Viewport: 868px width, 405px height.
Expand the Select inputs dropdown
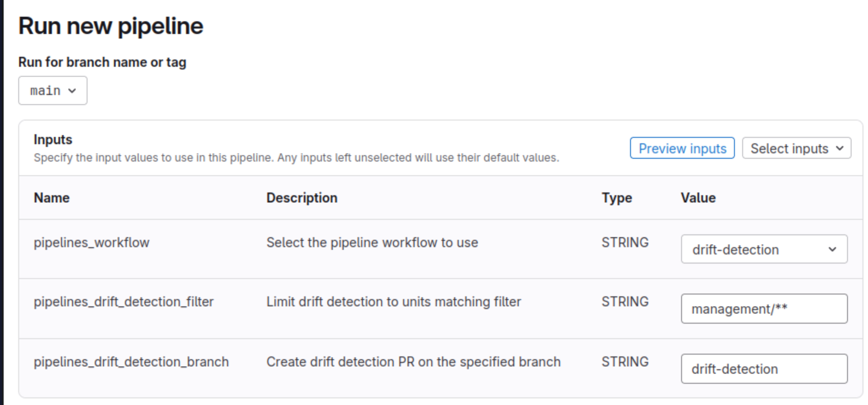[x=796, y=149]
